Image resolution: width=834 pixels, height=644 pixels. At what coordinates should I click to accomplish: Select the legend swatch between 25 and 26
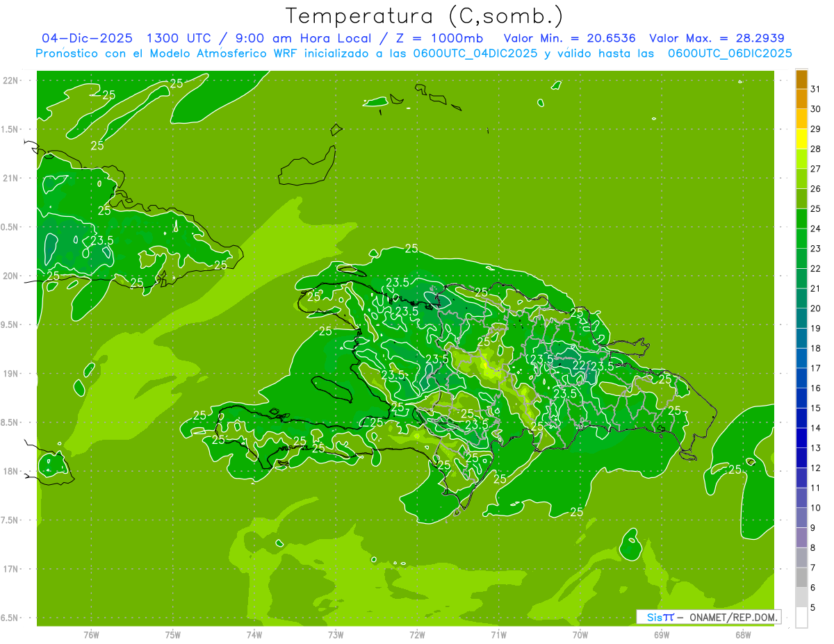801,198
